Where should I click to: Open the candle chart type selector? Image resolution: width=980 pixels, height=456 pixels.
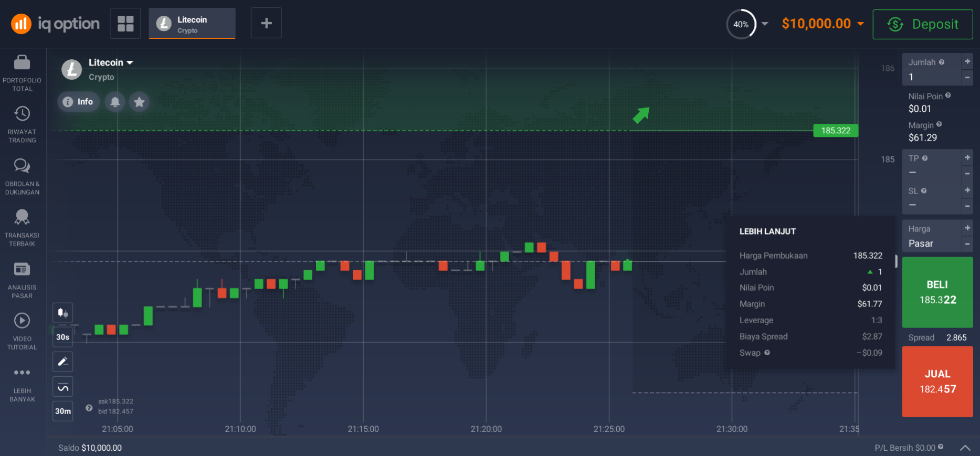pos(62,312)
